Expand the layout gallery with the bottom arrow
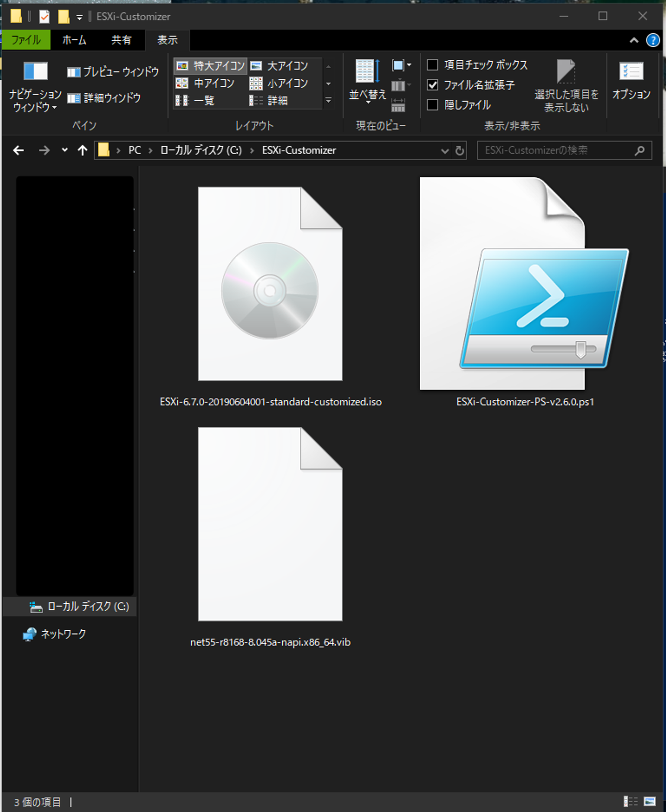The width and height of the screenshot is (666, 812). (x=328, y=101)
